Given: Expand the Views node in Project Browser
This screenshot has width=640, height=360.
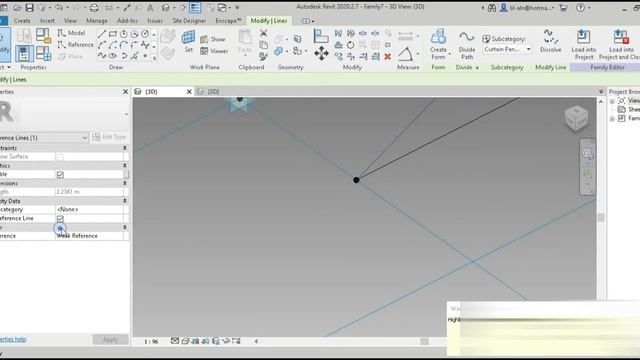Looking at the screenshot, I should tap(612, 101).
